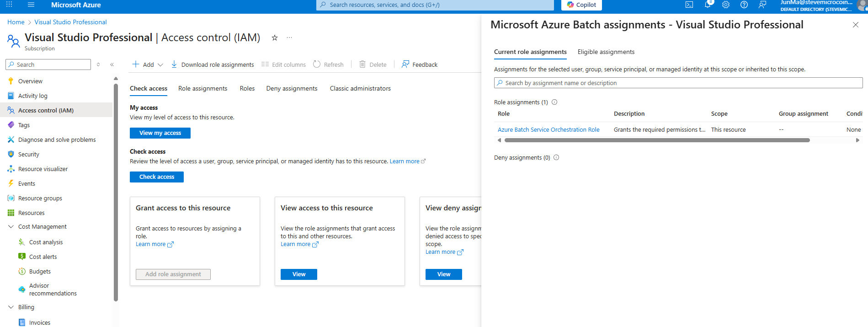Image resolution: width=868 pixels, height=327 pixels.
Task: Open Security in the sidebar
Action: click(x=28, y=154)
